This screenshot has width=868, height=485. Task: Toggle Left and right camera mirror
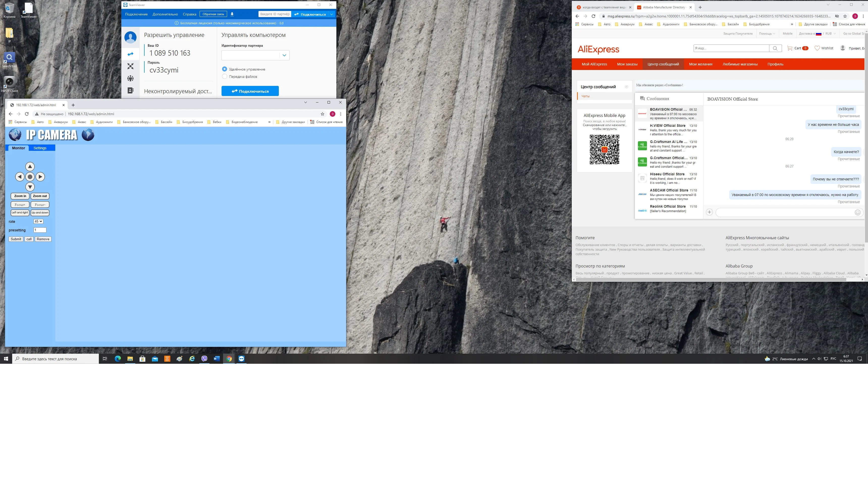(20, 212)
